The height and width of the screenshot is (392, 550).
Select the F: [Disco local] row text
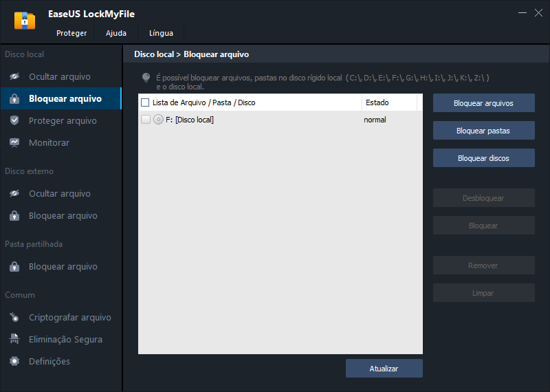tap(190, 120)
